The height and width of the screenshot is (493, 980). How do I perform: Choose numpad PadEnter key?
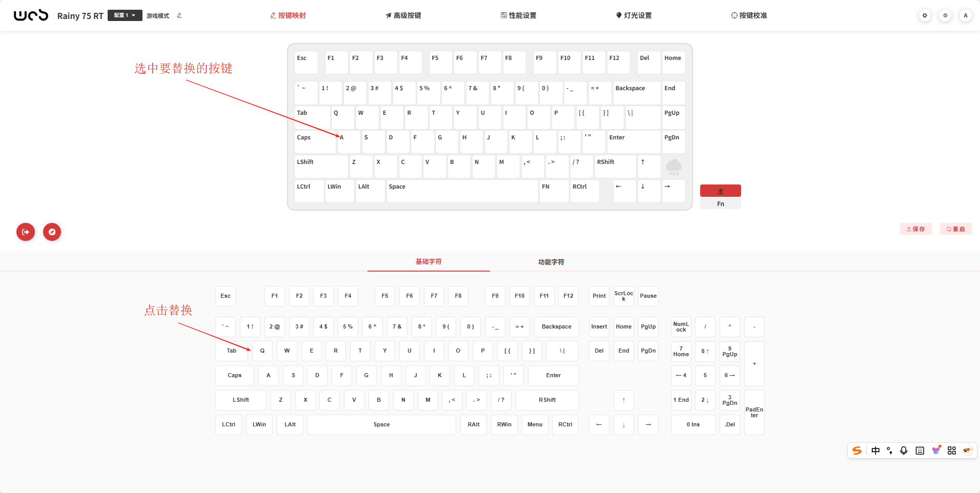754,412
